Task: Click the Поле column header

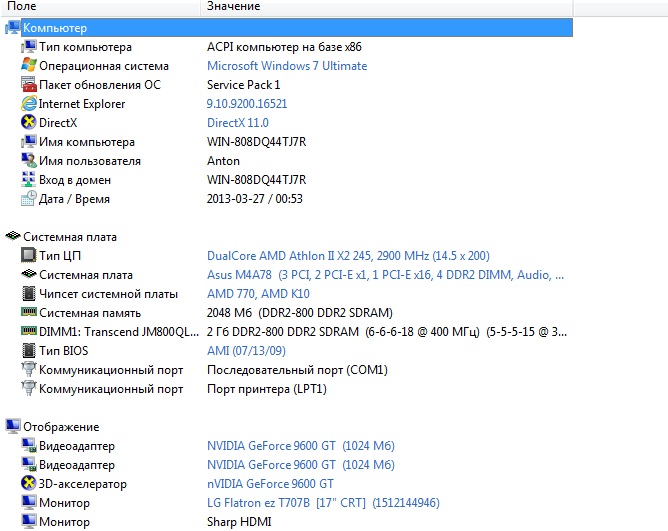Action: [x=22, y=7]
